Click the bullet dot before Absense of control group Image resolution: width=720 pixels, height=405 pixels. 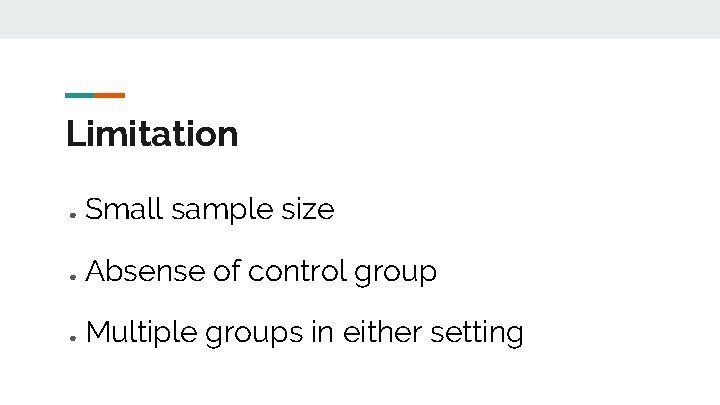(73, 277)
